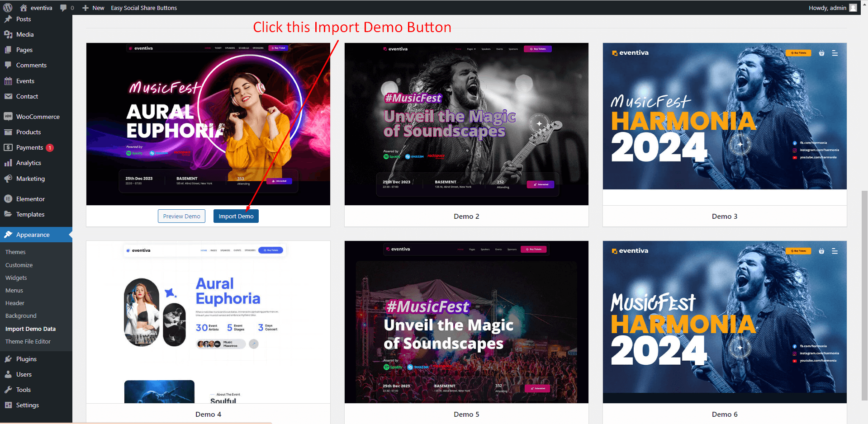Click the Analytics bar chart icon
The height and width of the screenshot is (424, 868).
(8, 163)
